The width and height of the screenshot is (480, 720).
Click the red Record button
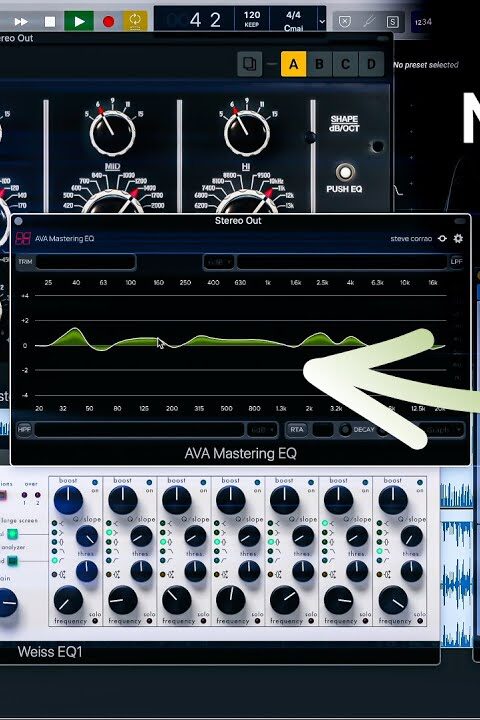coord(108,21)
